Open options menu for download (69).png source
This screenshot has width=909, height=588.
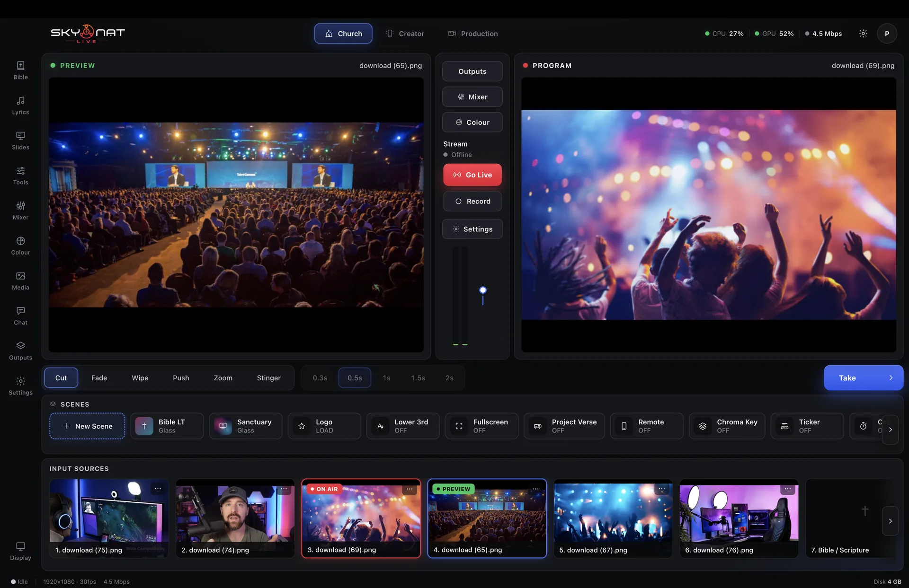[x=410, y=489]
